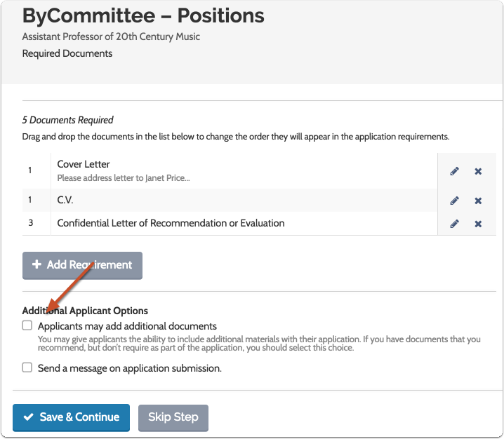Click the plus icon on Add Requirement
This screenshot has width=504, height=439.
coord(37,265)
